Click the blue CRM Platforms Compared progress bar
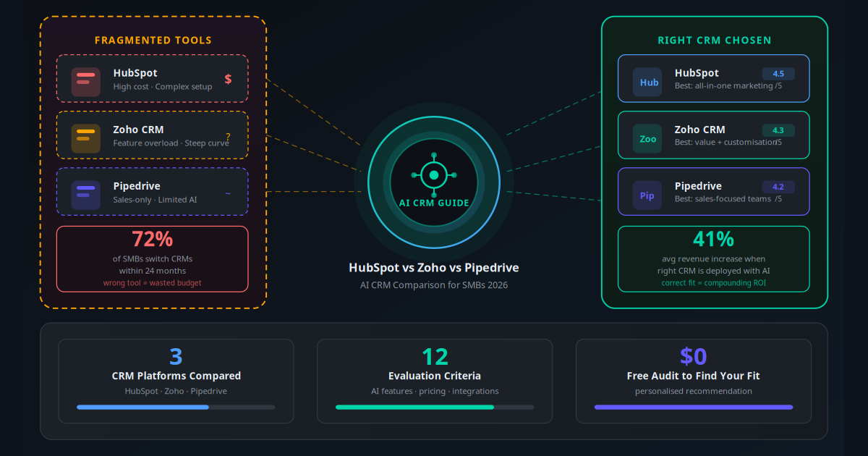Viewport: 868px width, 456px height. 176,407
